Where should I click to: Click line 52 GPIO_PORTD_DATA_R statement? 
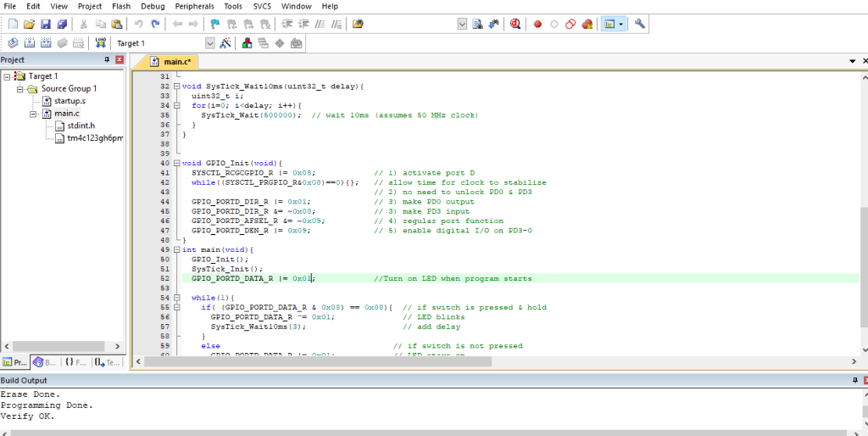(253, 278)
